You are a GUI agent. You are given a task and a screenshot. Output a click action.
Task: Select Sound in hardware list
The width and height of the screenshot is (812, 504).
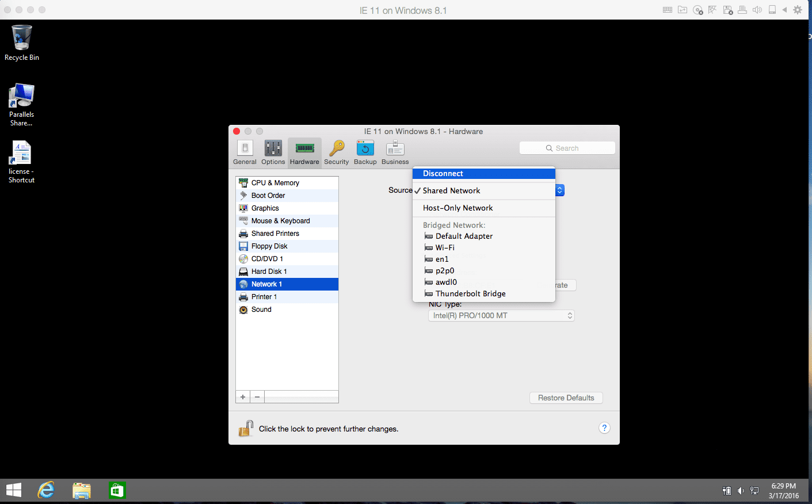point(287,310)
